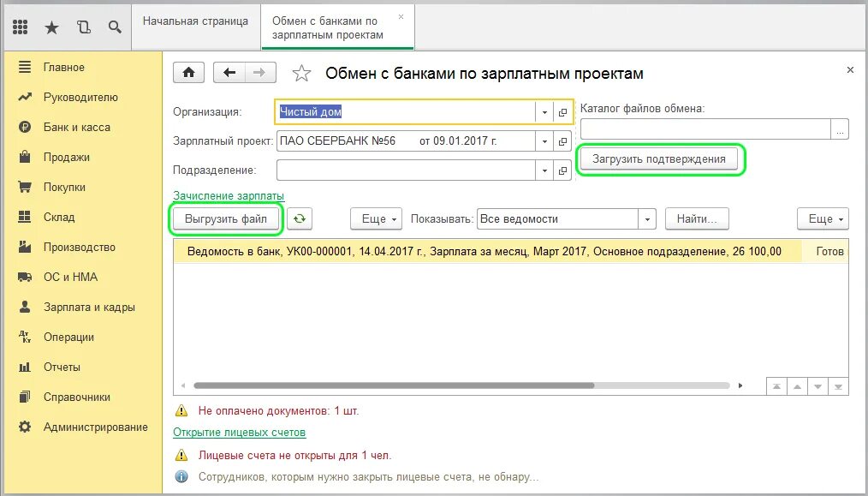Expand the Организация dropdown
868x496 pixels.
[x=544, y=112]
